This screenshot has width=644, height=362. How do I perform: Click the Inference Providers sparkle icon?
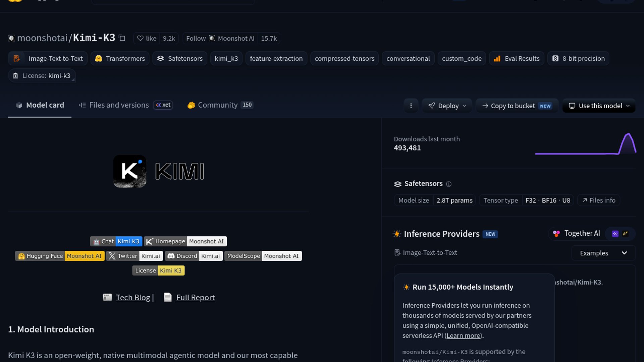(397, 234)
